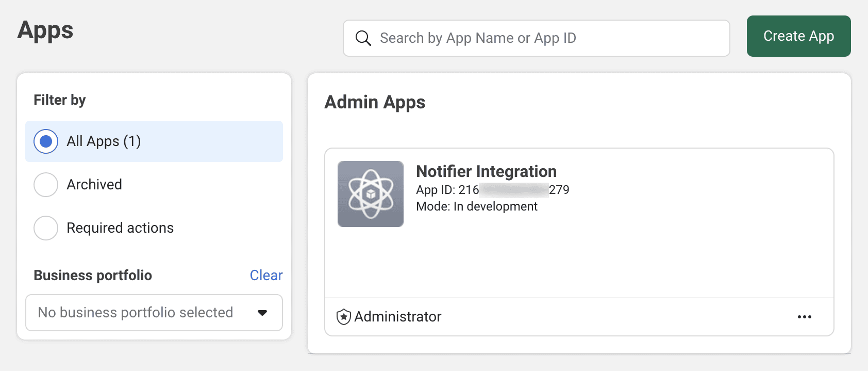Open the business portfolio dropdown

(x=154, y=313)
